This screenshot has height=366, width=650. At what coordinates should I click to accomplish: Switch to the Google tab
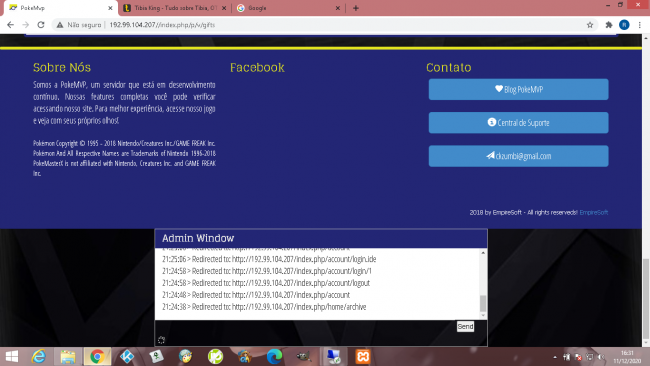click(288, 8)
